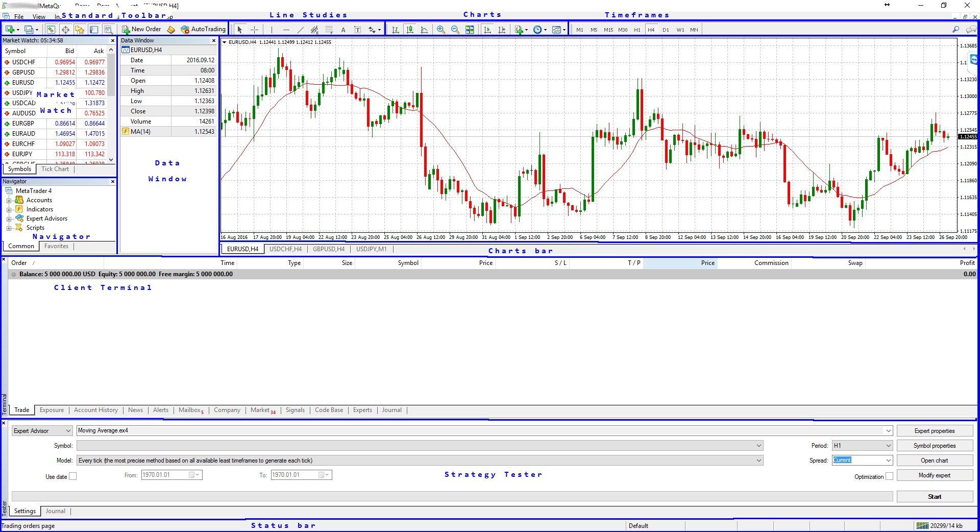Open a new chart via toolbar icon
Image resolution: width=980 pixels, height=532 pixels.
(10, 30)
